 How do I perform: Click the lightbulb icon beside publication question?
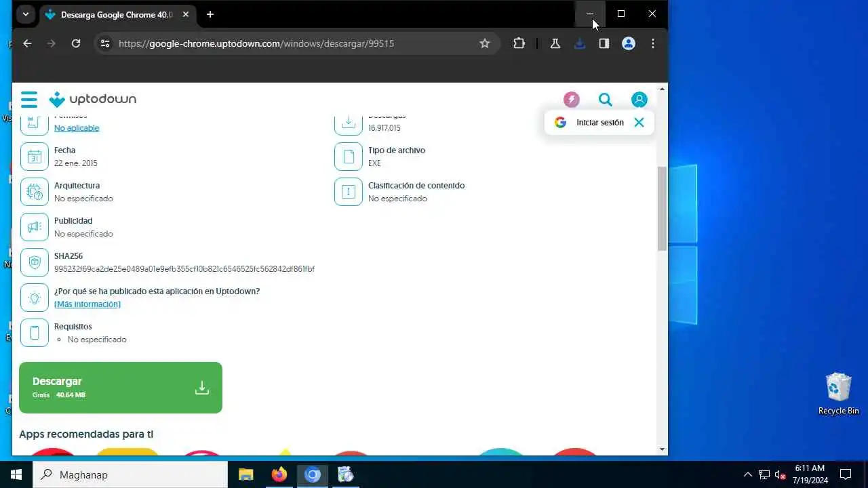coord(35,298)
